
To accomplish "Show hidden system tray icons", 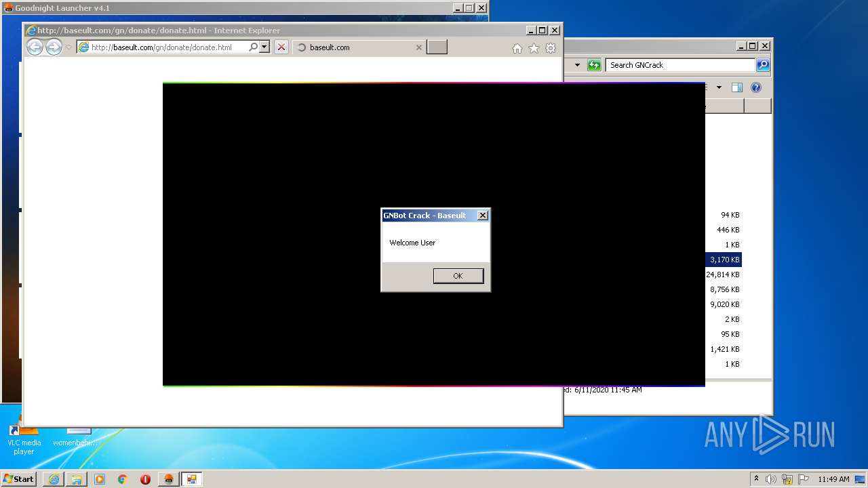I will pos(756,479).
